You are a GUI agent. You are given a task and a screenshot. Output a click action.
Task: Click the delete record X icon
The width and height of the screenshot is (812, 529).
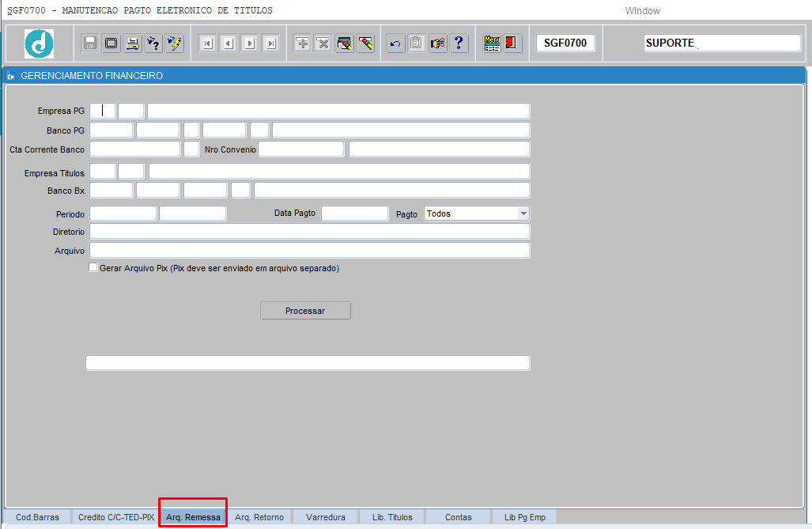tap(323, 43)
